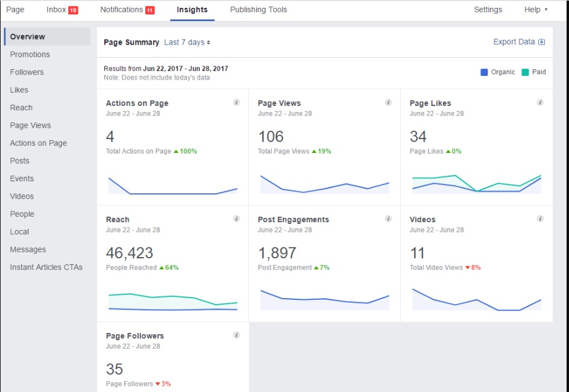569x392 pixels.
Task: Click the 3% decrease indicator on Followers
Action: [x=163, y=384]
